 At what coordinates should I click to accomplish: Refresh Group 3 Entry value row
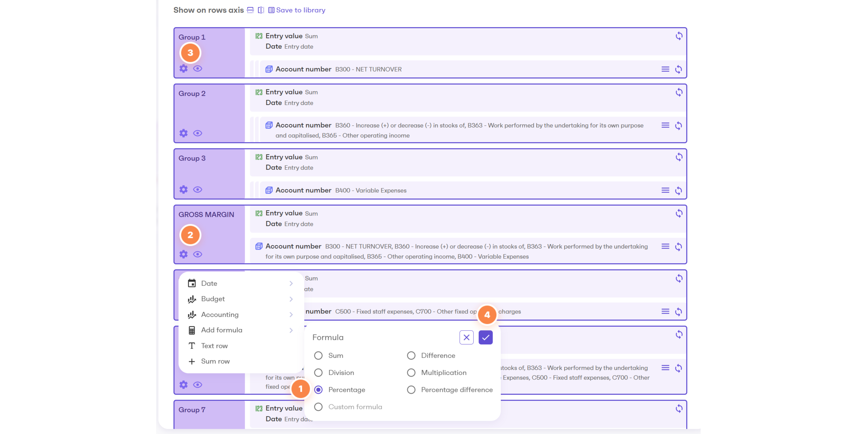pos(679,157)
